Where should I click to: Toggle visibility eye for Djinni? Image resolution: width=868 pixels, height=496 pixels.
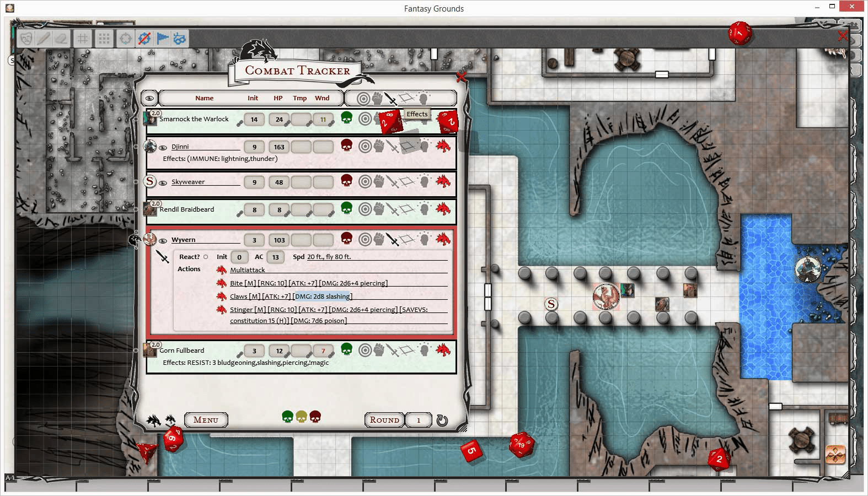pyautogui.click(x=163, y=148)
